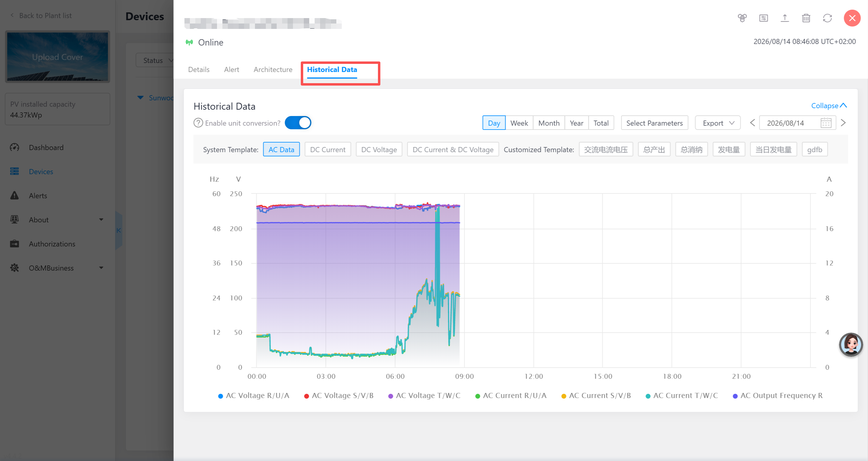Go to previous day arrow
Image resolution: width=868 pixels, height=461 pixels.
click(x=753, y=123)
